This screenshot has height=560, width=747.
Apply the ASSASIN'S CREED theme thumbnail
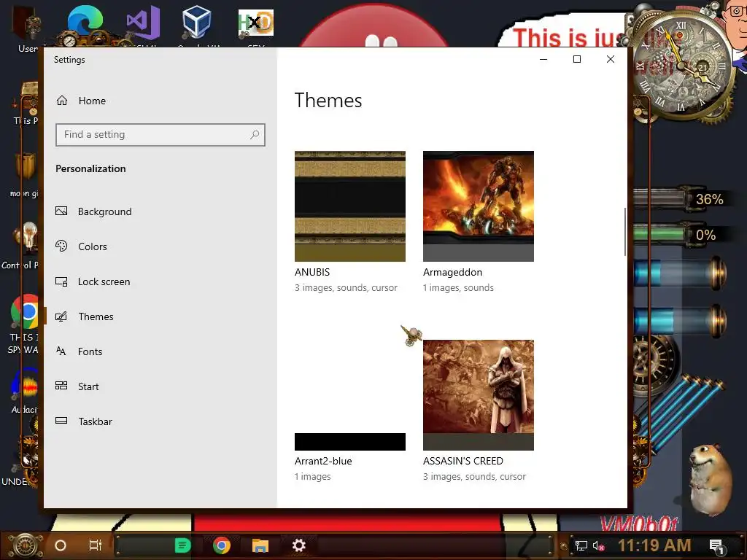click(479, 395)
